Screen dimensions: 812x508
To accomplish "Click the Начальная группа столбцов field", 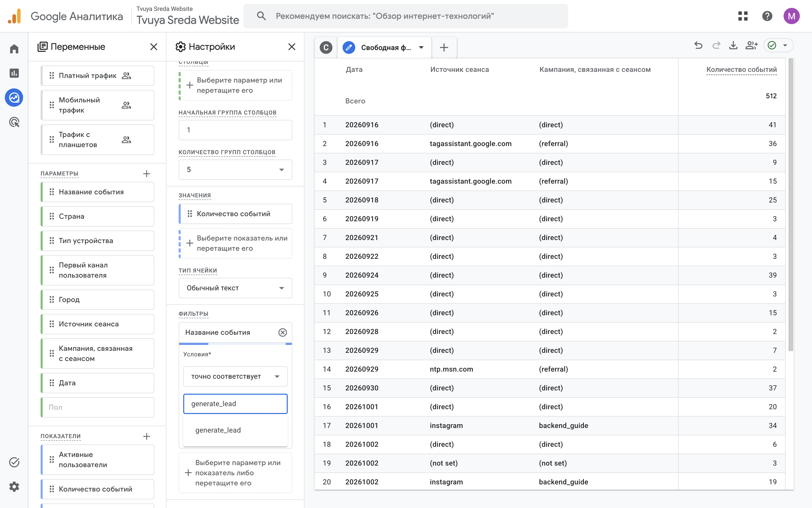I will click(x=235, y=130).
